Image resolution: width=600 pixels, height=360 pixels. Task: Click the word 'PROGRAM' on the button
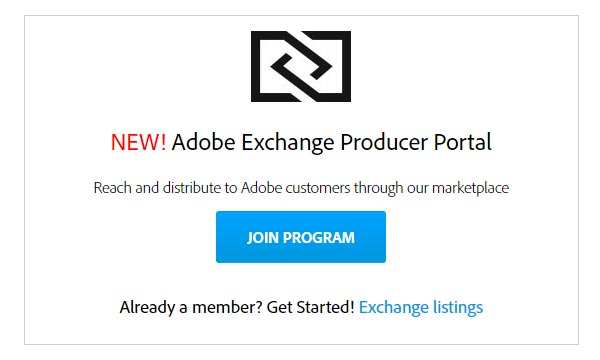pyautogui.click(x=319, y=238)
